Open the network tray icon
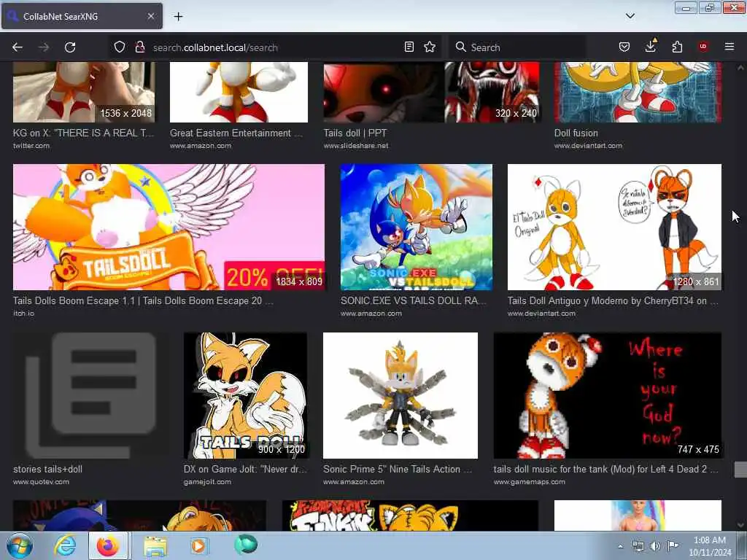 tap(638, 546)
